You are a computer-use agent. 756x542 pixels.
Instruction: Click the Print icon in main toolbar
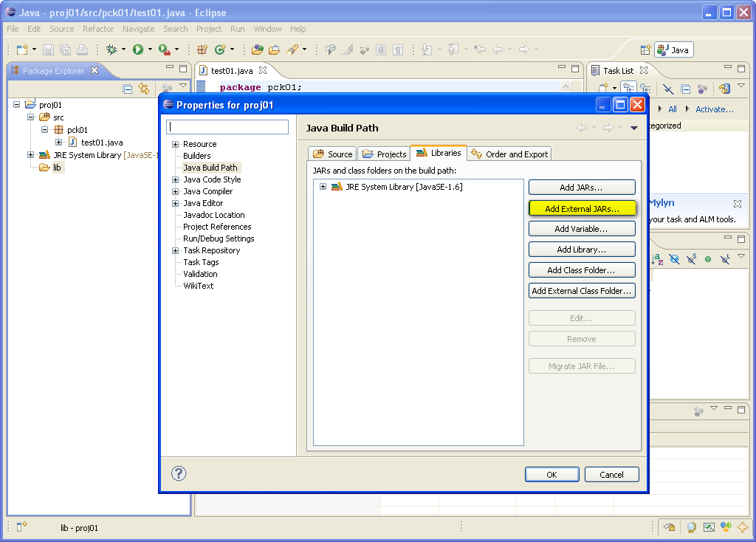tap(83, 49)
